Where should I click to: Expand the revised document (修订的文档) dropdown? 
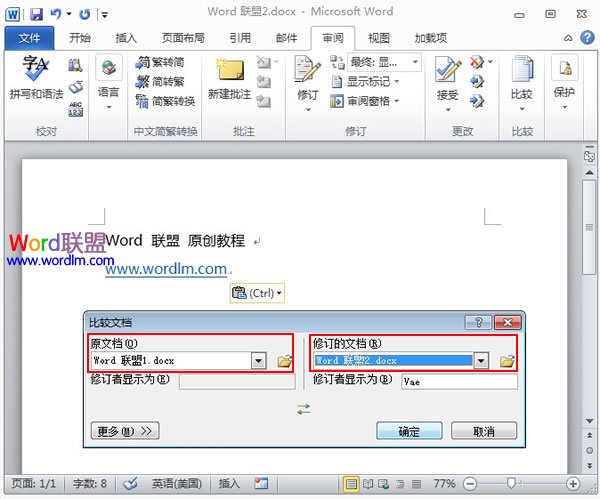point(481,360)
